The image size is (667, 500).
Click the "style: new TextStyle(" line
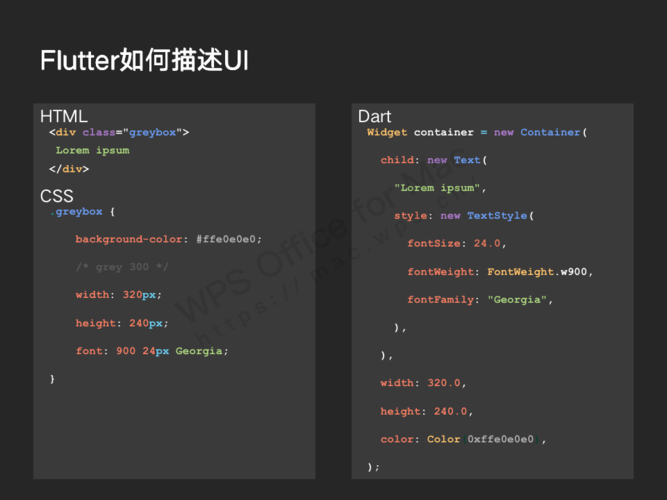coord(464,216)
